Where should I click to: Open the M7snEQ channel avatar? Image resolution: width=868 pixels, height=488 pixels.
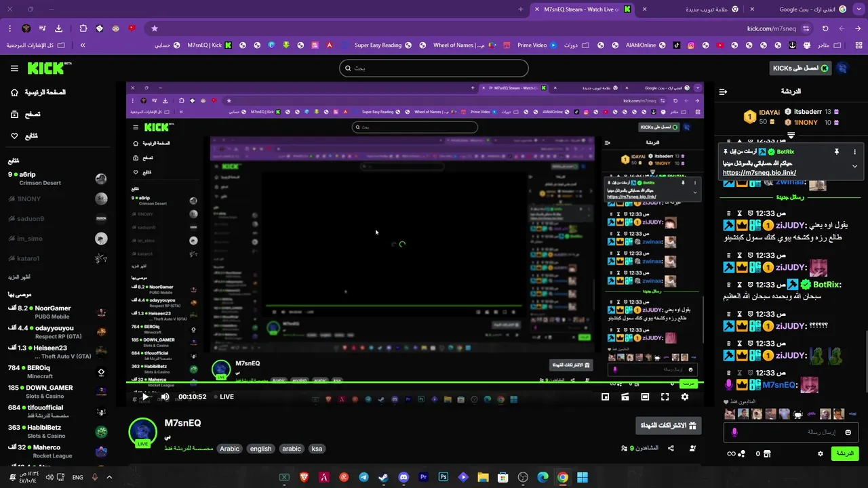click(143, 433)
